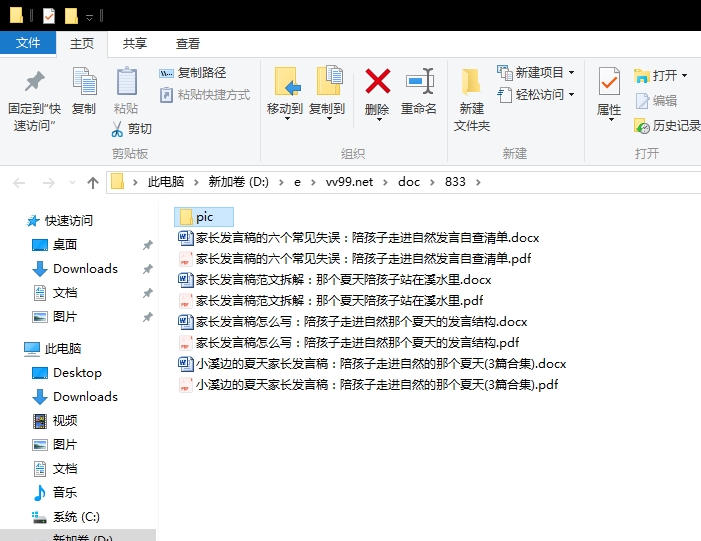Select 家长发言稿的六个常见失误 docx file

pos(359,237)
